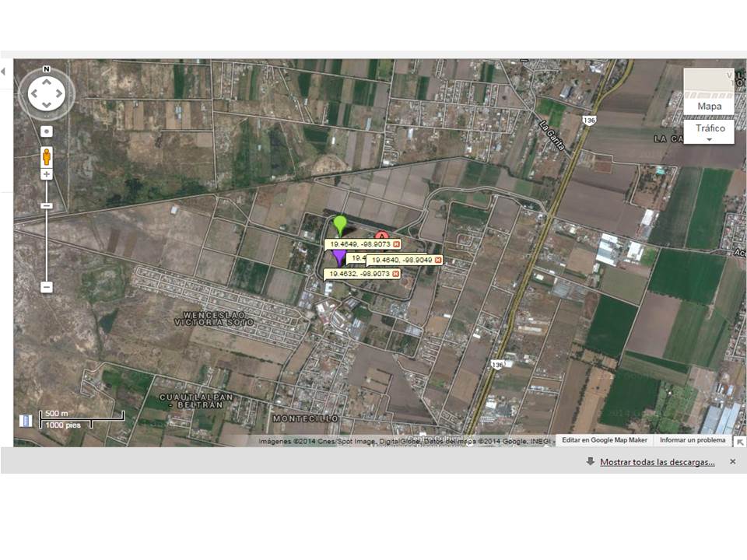The image size is (747, 560).
Task: Expand the Tráfico layers dropdown
Action: (x=709, y=131)
